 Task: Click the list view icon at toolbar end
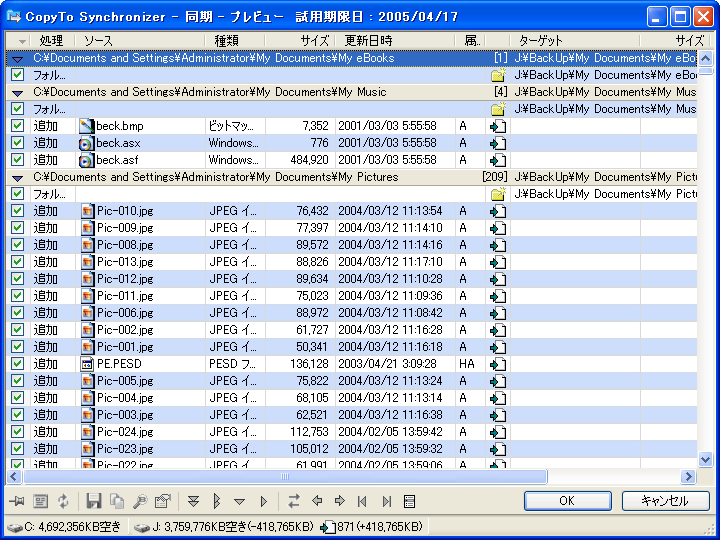(409, 501)
